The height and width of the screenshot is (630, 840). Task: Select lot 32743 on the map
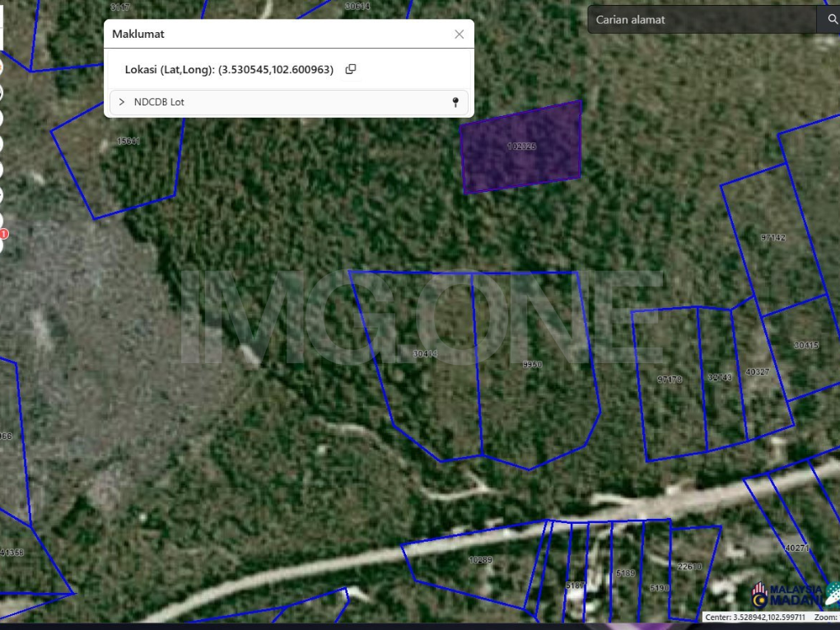click(720, 377)
